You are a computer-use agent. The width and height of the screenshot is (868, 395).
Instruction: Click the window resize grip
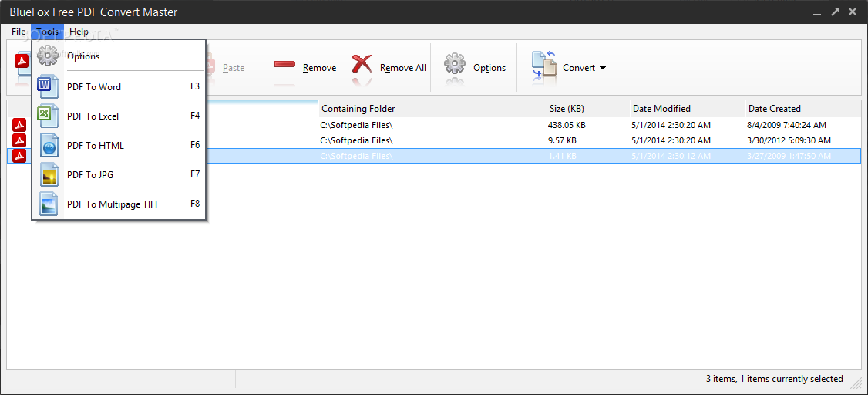(x=856, y=382)
